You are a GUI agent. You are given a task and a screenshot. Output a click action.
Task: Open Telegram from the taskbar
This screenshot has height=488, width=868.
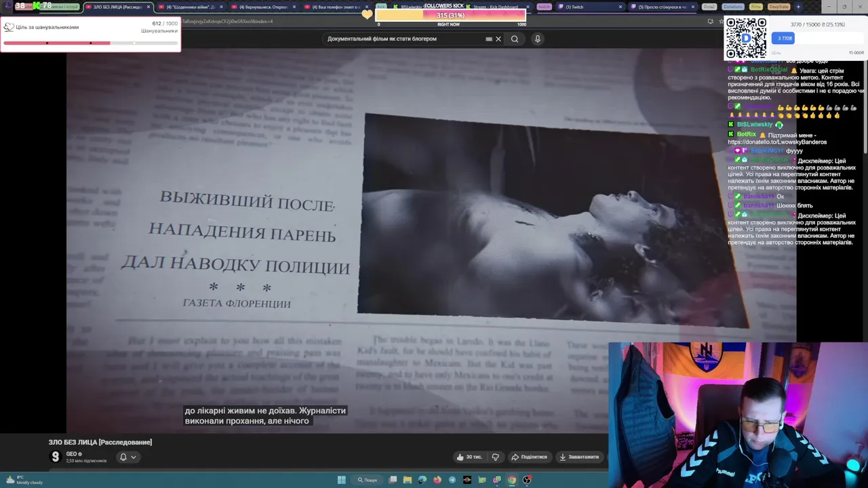click(452, 480)
